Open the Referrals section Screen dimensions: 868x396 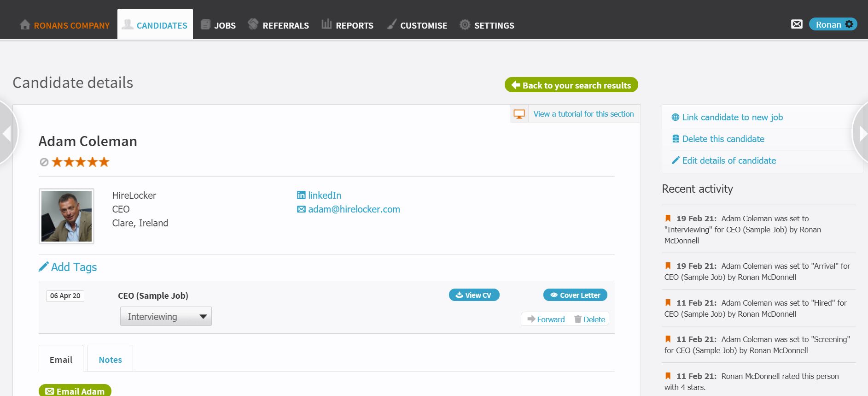click(x=278, y=25)
